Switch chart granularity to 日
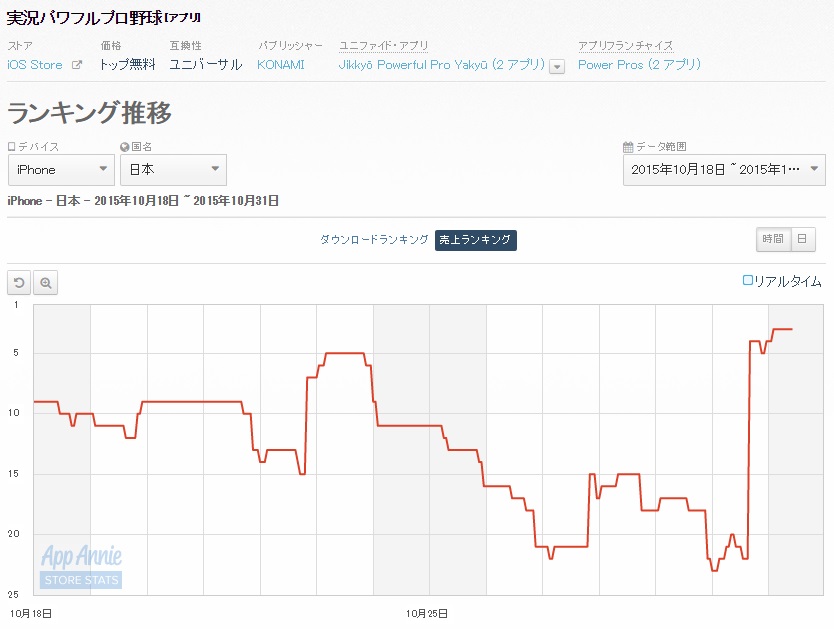The height and width of the screenshot is (629, 834). pyautogui.click(x=803, y=239)
